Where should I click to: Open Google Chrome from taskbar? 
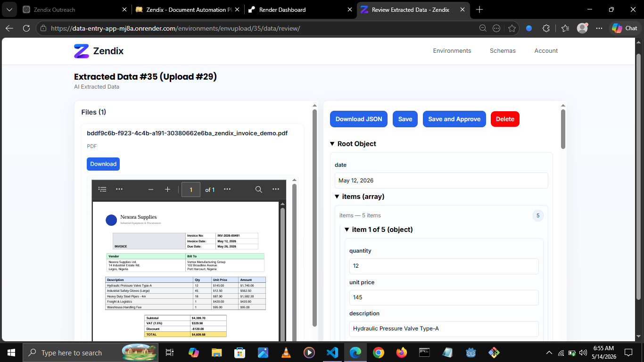(x=378, y=353)
